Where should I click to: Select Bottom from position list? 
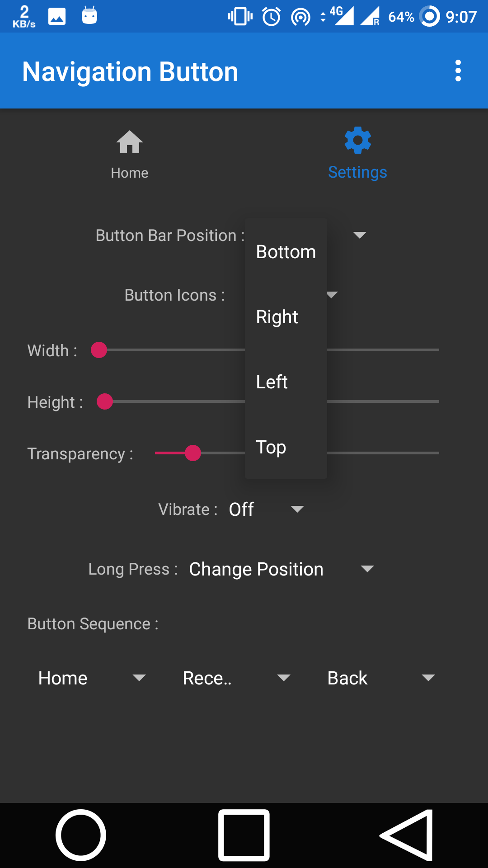pyautogui.click(x=286, y=252)
